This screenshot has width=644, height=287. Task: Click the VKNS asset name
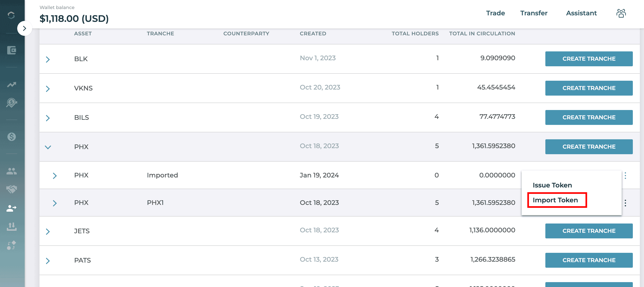pyautogui.click(x=83, y=88)
